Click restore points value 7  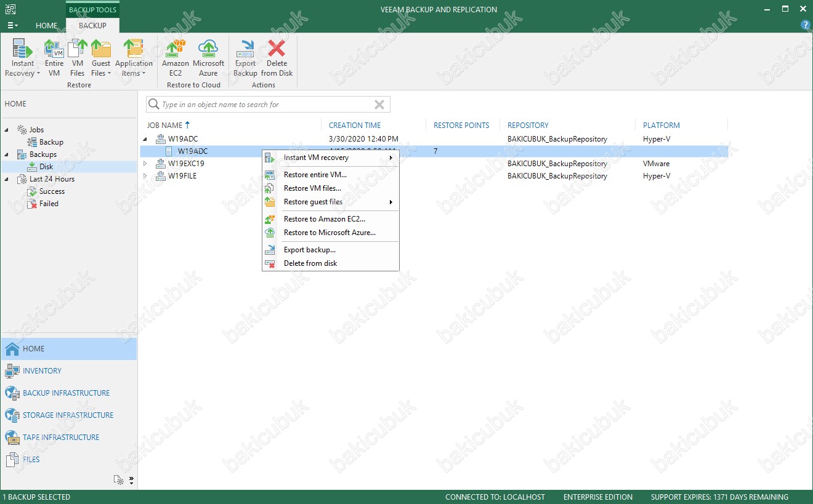435,151
